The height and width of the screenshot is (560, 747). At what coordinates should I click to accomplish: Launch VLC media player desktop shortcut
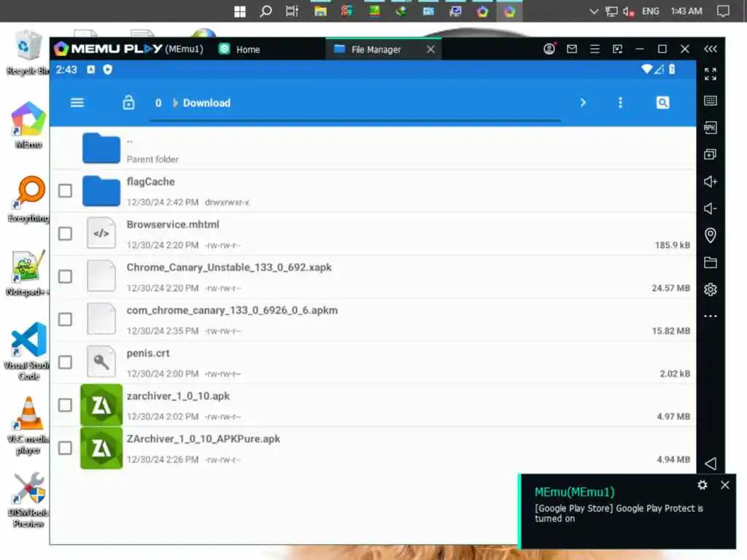pyautogui.click(x=28, y=425)
